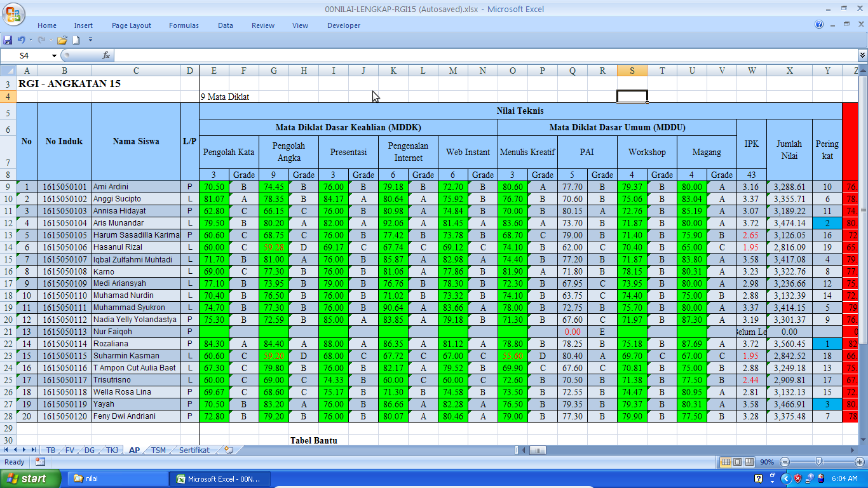Click the Undo arrow icon
868x488 pixels.
click(21, 40)
